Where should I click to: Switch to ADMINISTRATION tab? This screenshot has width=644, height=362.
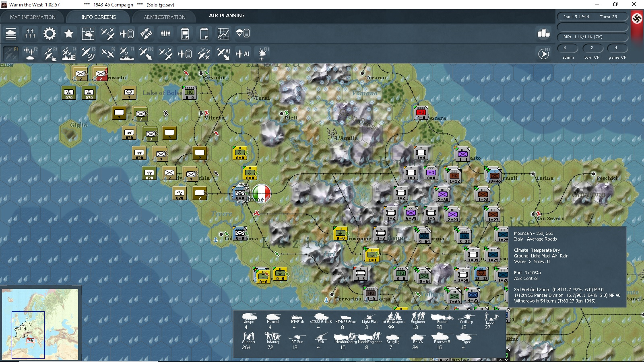[165, 17]
